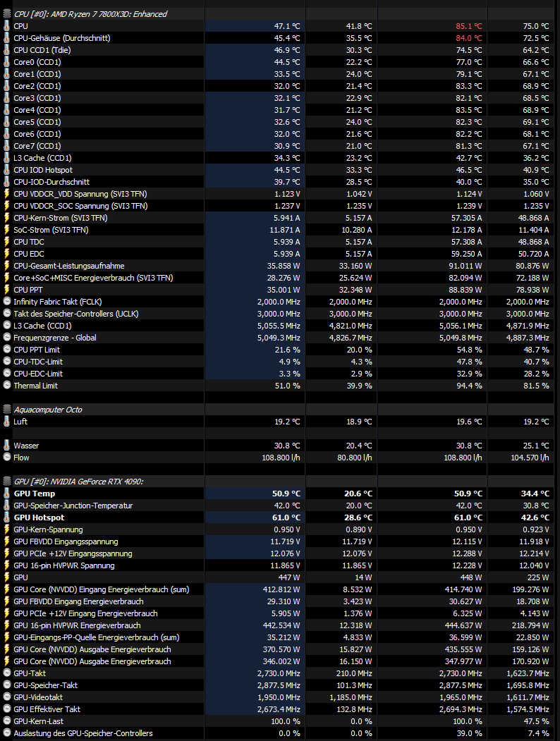Click the 108.800 l/h current Flow value

tap(281, 458)
